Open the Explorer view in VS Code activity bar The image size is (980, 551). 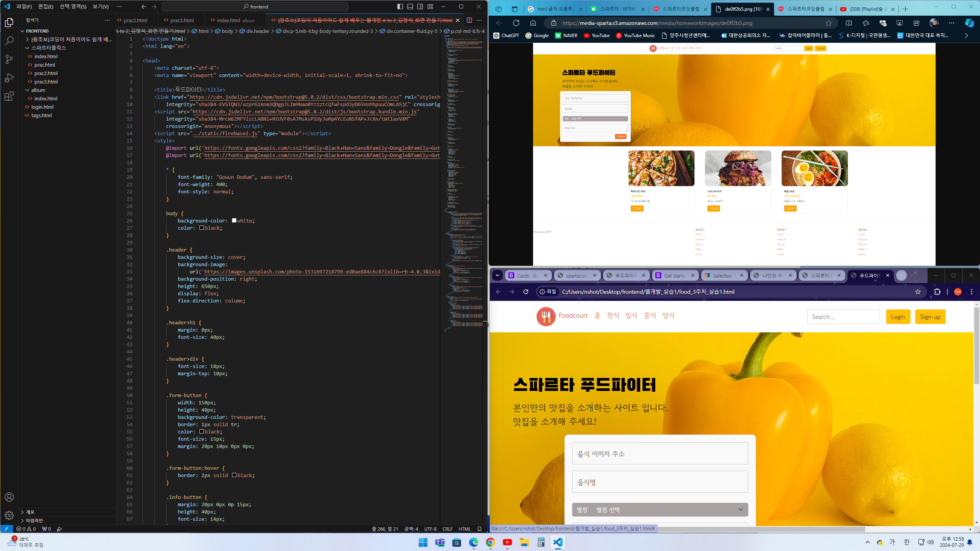[9, 23]
